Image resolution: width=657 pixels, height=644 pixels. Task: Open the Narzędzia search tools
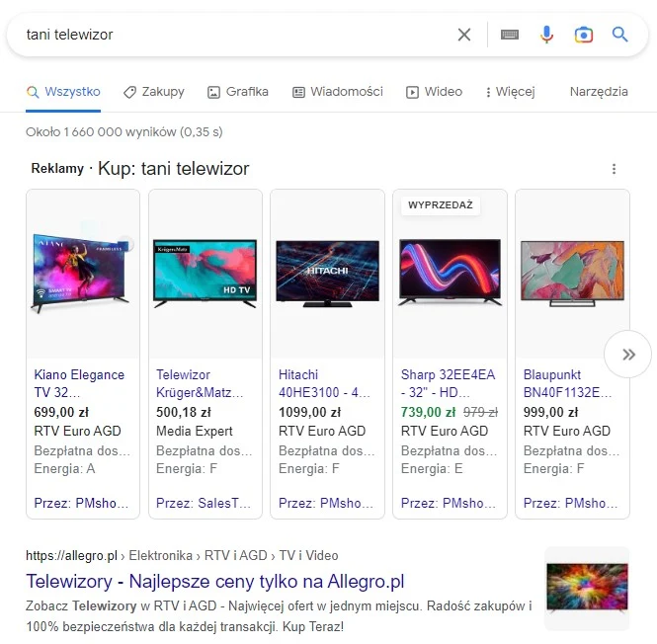(x=599, y=92)
